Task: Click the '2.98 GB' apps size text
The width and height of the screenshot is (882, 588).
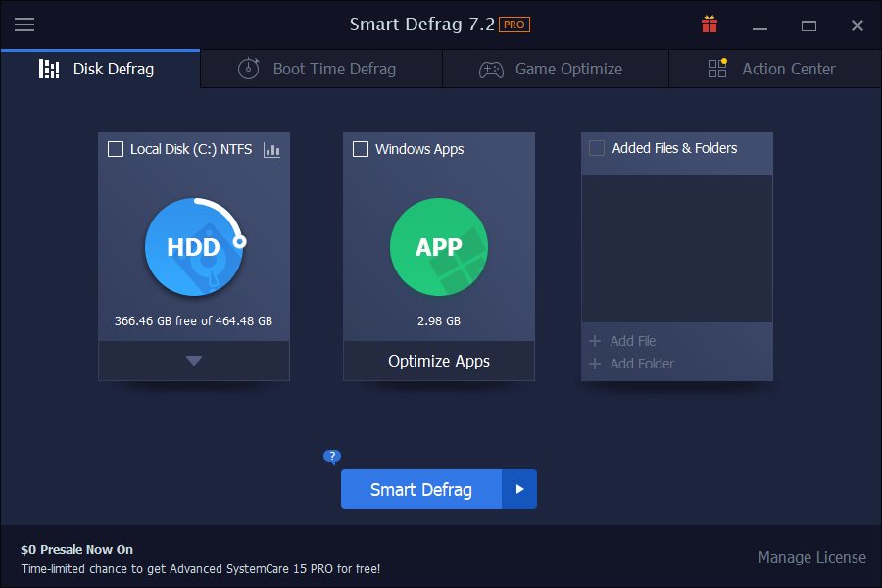Action: click(x=439, y=321)
